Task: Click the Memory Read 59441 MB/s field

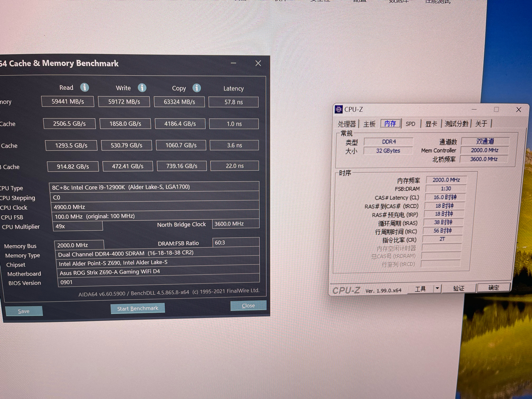Action: coord(68,101)
